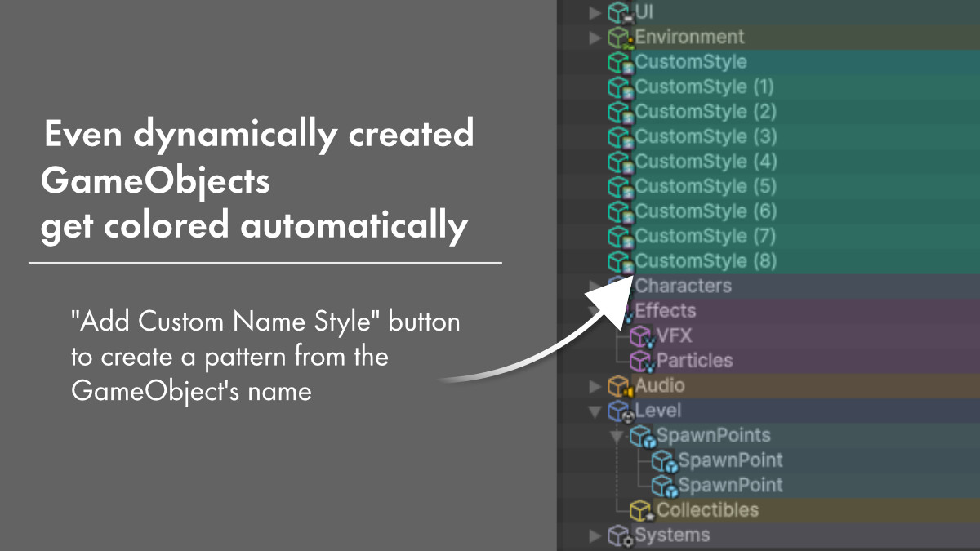The width and height of the screenshot is (980, 551).
Task: Click the VFX object cube icon
Action: coord(642,336)
